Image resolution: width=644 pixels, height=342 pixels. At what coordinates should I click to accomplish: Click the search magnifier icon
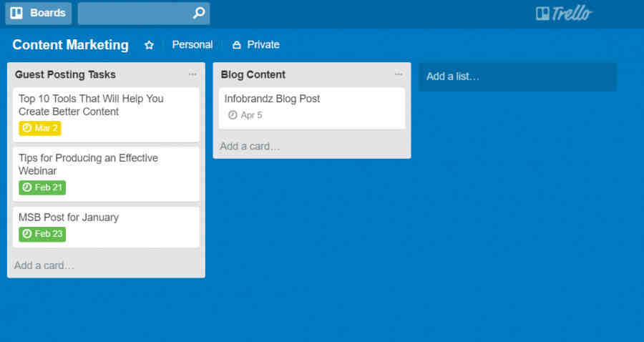pyautogui.click(x=199, y=13)
